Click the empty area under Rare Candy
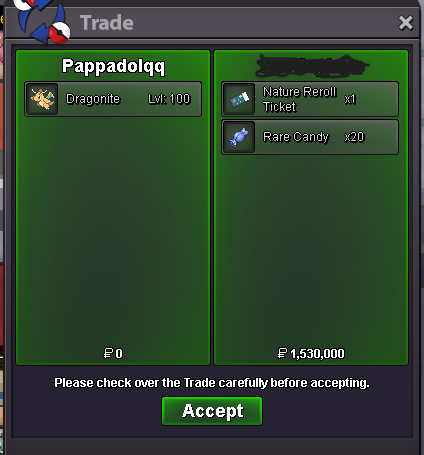This screenshot has height=455, width=424. (x=311, y=250)
